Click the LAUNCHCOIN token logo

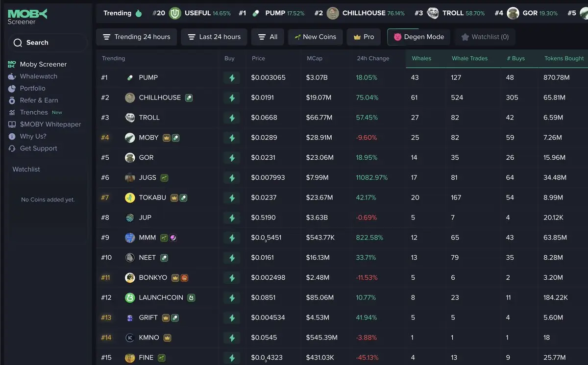(130, 297)
